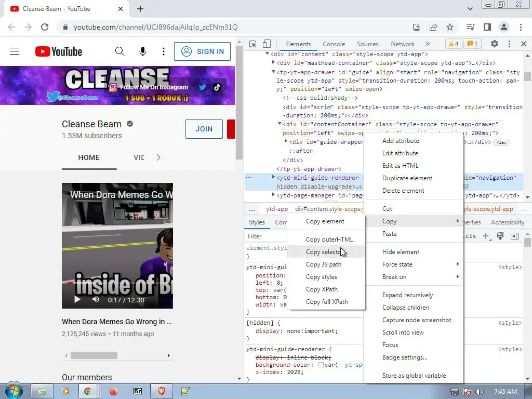Open video title When Dora Memes Go Wrong
Viewport: 532px width, 399px height.
pyautogui.click(x=117, y=322)
